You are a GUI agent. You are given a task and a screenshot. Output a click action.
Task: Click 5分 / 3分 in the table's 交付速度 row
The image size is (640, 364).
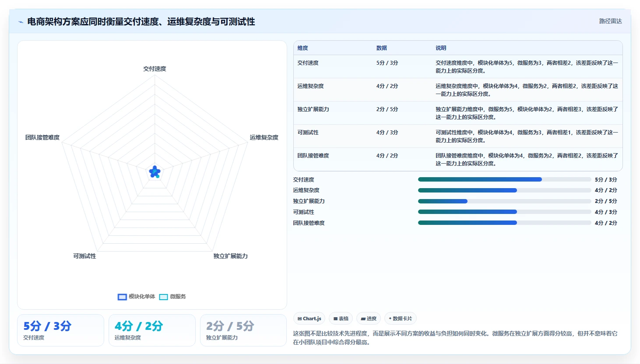(x=387, y=63)
